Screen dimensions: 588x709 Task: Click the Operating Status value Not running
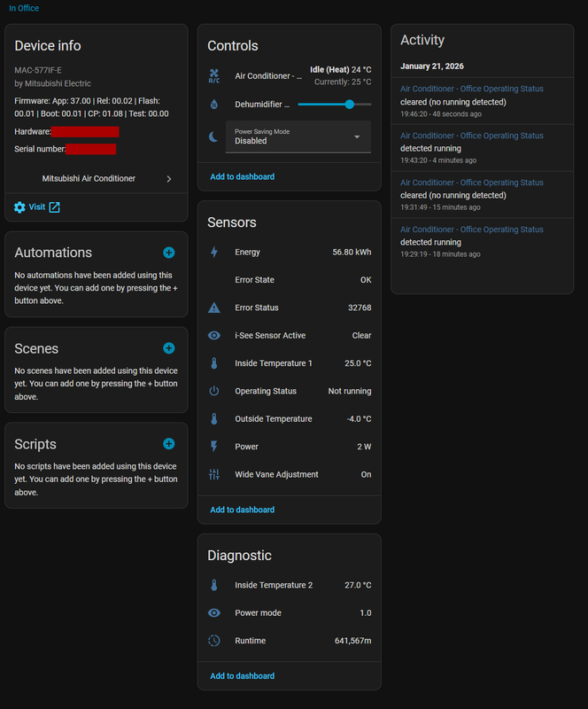click(350, 391)
